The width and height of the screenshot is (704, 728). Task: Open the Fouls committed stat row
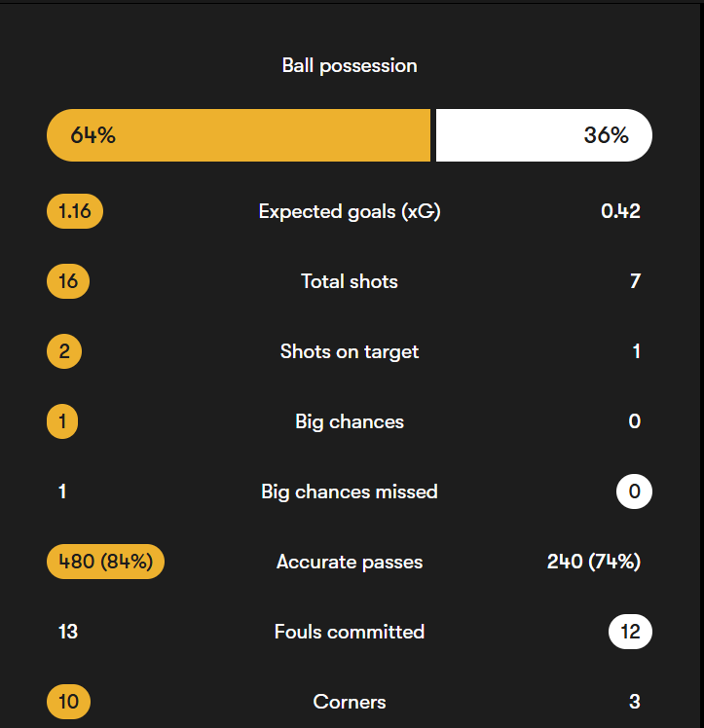click(350, 632)
